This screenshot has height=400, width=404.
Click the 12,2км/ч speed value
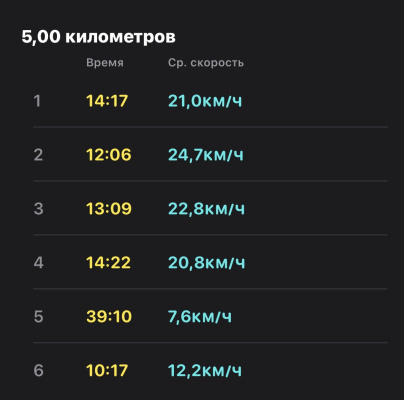click(x=205, y=370)
